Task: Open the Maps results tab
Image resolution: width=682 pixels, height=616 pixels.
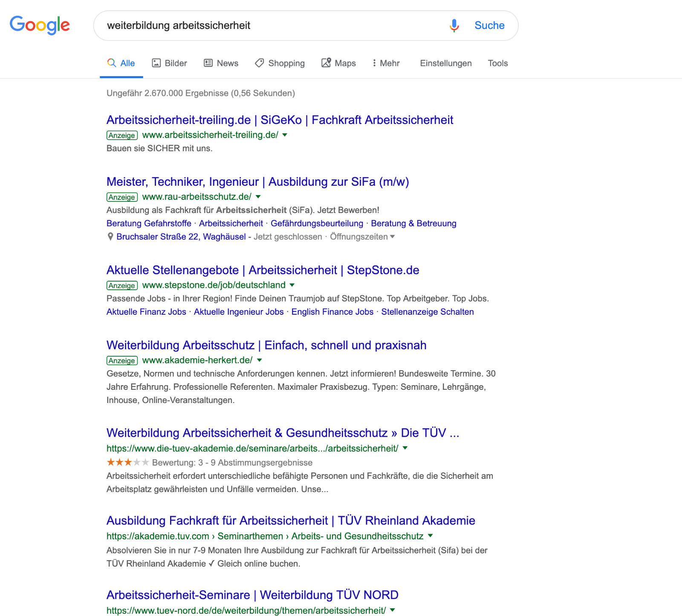Action: [x=338, y=63]
